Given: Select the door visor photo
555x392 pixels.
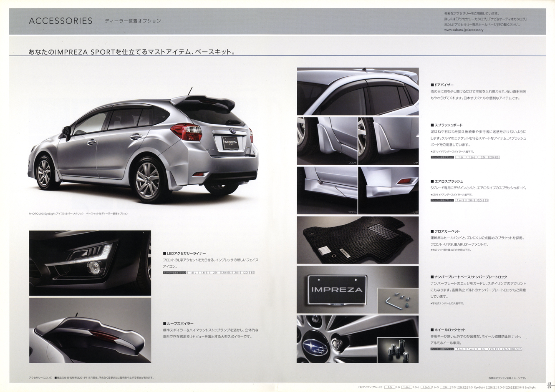Looking at the screenshot, I should point(358,91).
